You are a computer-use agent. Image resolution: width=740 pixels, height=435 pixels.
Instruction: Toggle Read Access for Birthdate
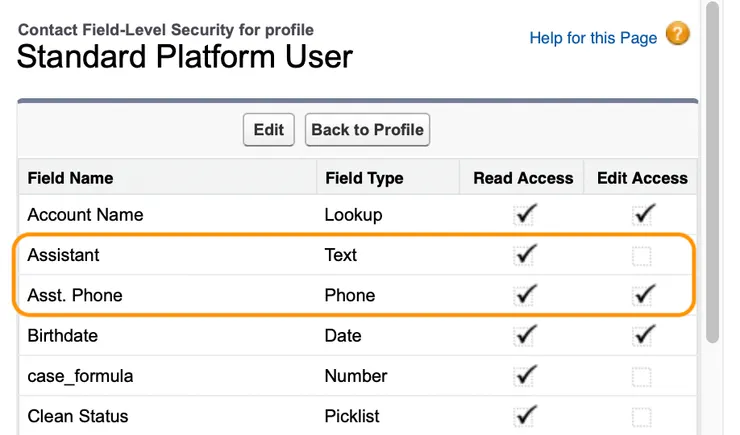524,335
